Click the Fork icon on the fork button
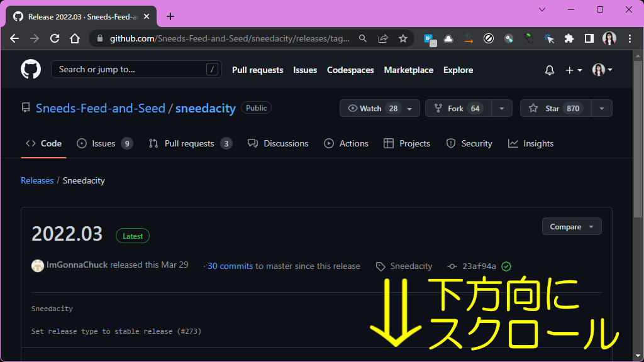 tap(438, 107)
